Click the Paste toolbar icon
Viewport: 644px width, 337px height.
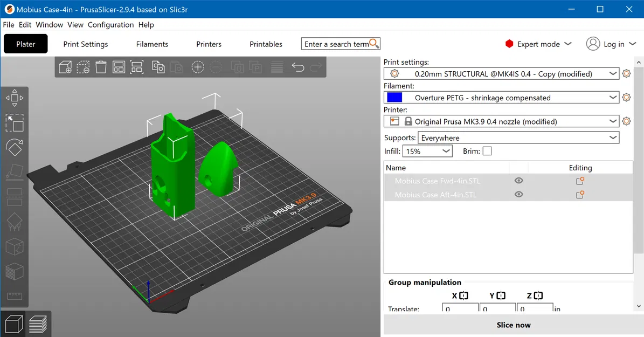pos(176,67)
